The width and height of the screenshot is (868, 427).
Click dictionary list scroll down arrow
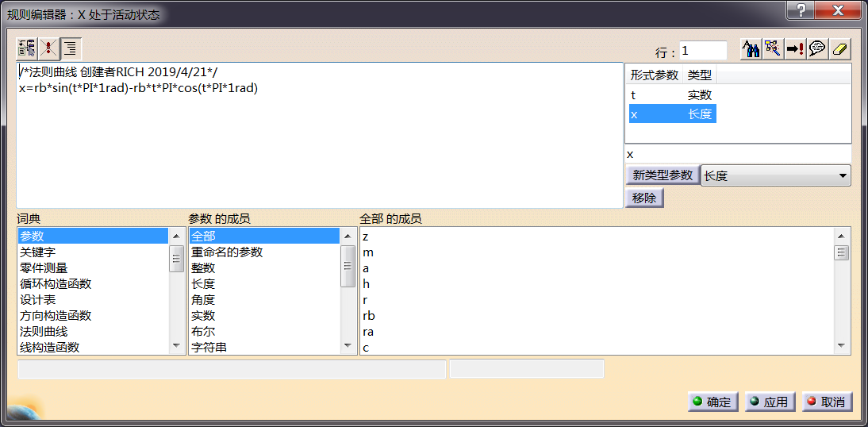click(x=177, y=345)
